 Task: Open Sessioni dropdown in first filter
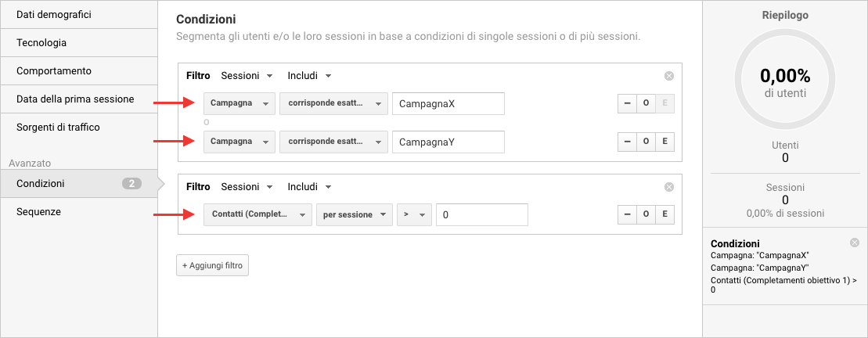click(x=247, y=76)
